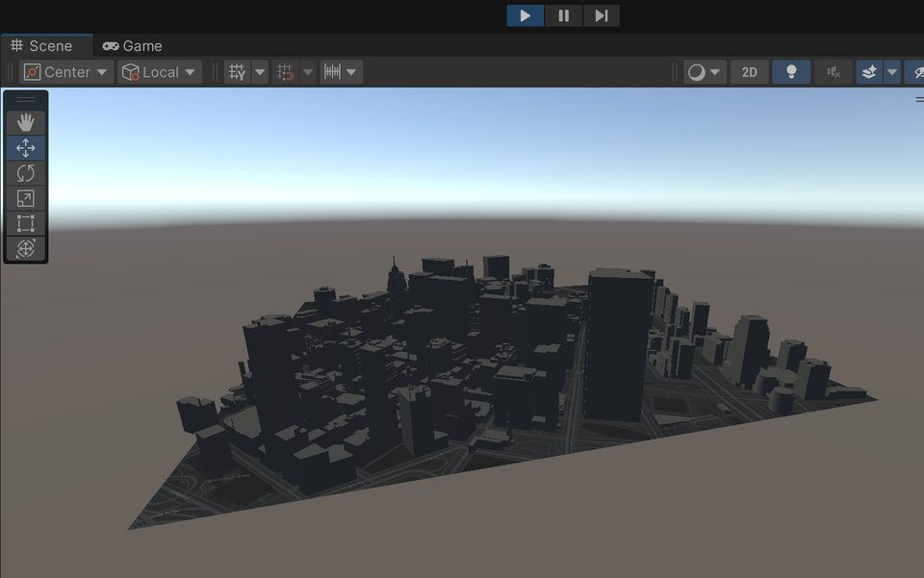Screen dimensions: 924x578
Task: Click the grid snapping magnet icon
Action: coord(286,72)
